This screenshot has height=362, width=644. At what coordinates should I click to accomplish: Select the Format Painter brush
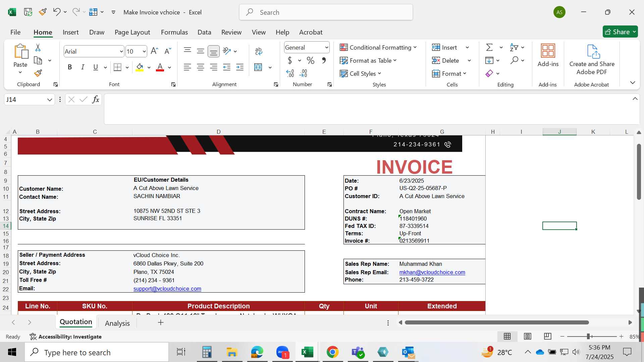[x=38, y=73]
